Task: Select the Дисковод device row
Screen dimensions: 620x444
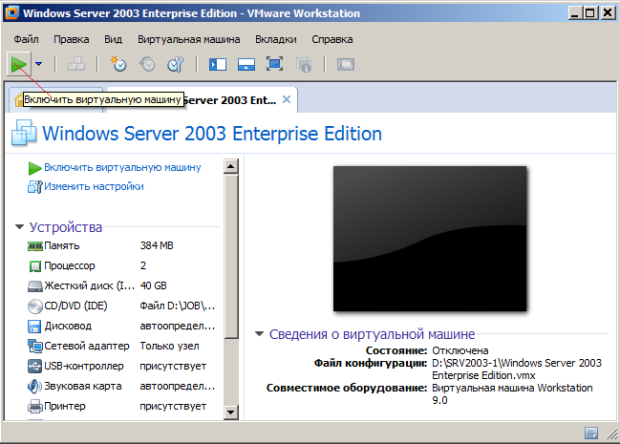Action: pyautogui.click(x=121, y=326)
